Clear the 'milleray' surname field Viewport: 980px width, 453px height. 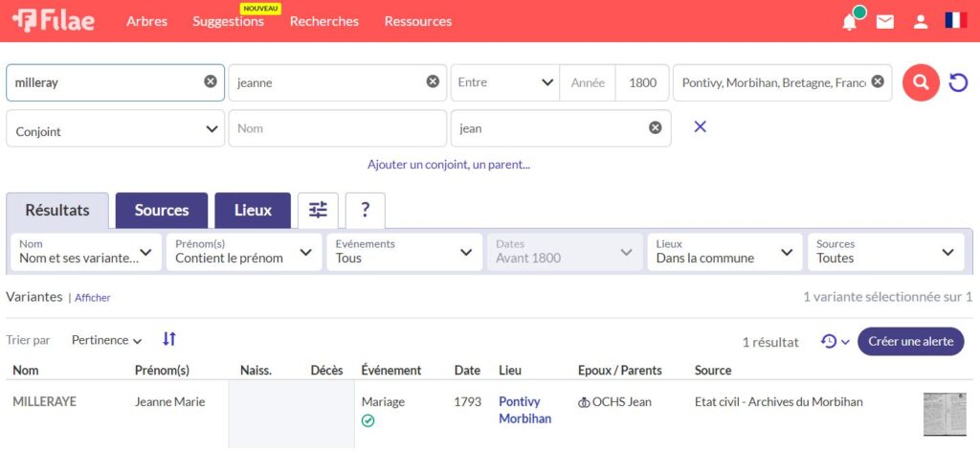(x=211, y=82)
